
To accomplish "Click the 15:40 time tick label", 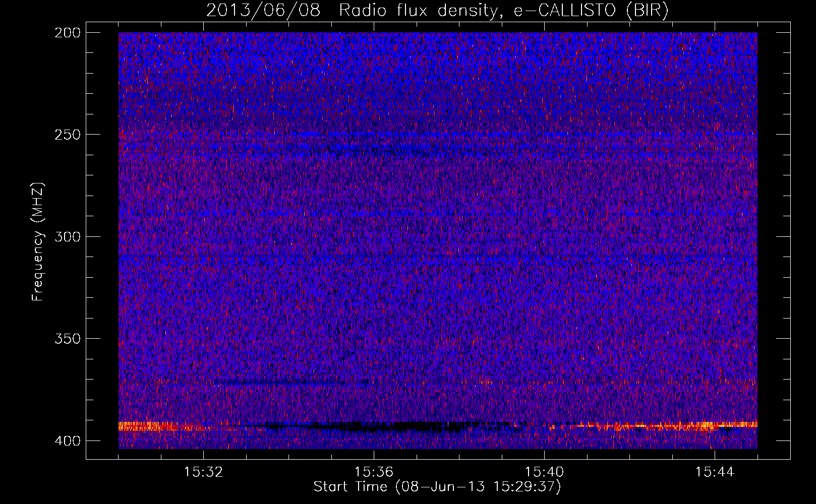I will click(x=544, y=472).
